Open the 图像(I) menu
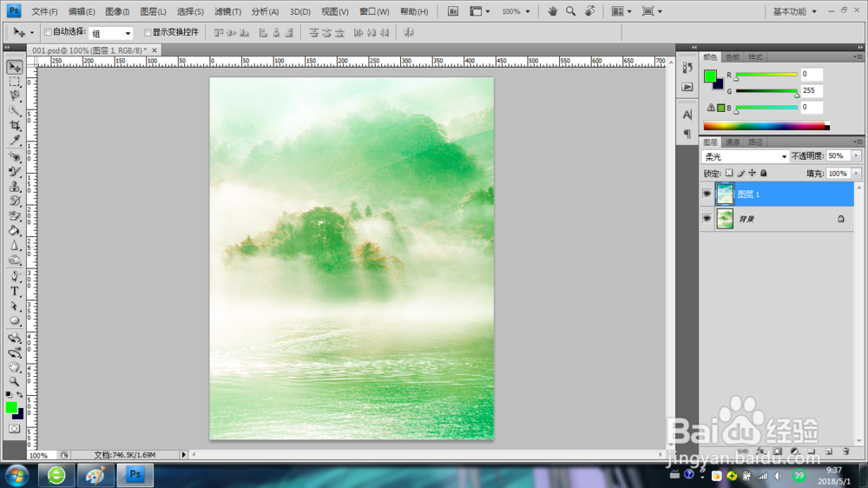 [117, 11]
